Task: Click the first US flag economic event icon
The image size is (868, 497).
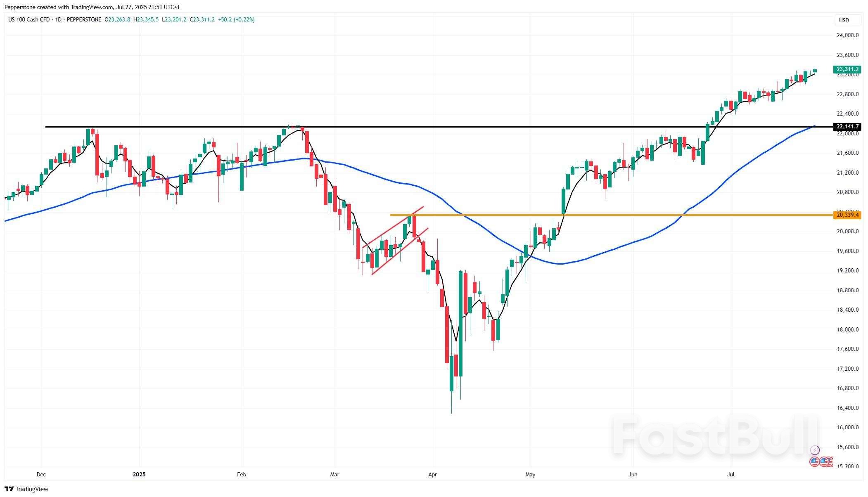Action: click(814, 462)
